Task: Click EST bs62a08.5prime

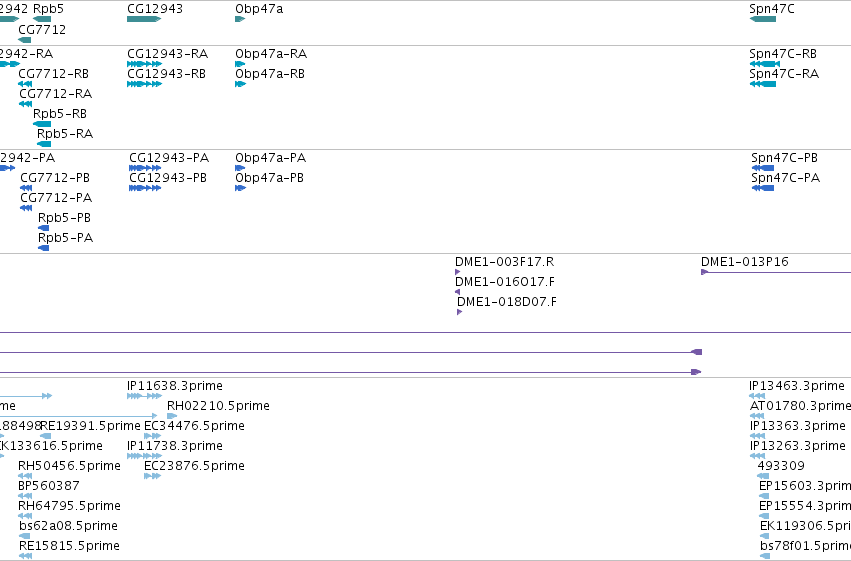Action: (24, 537)
